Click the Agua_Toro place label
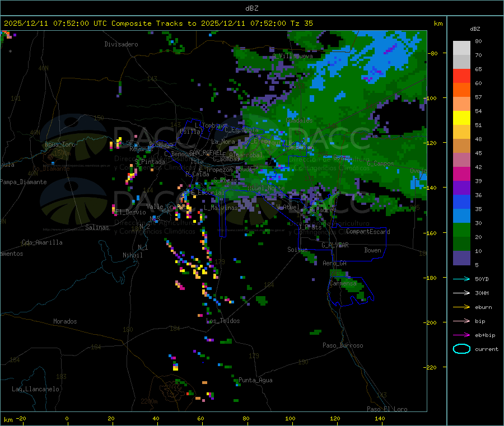The height and width of the screenshot is (426, 504). coord(60,144)
